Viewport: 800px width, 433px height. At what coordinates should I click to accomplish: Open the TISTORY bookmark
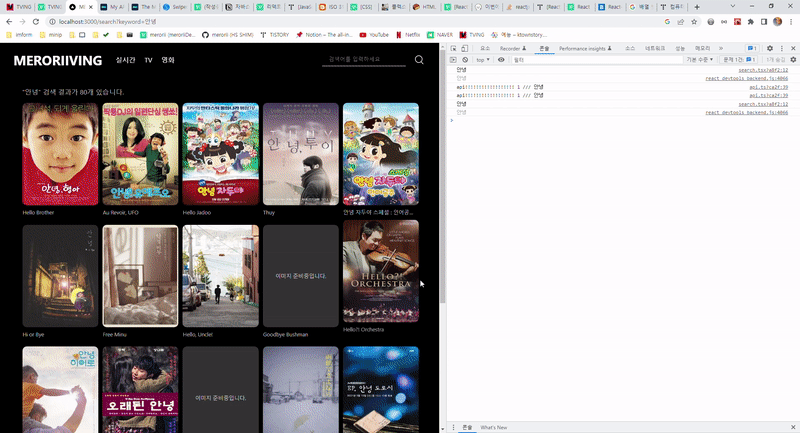(x=274, y=35)
